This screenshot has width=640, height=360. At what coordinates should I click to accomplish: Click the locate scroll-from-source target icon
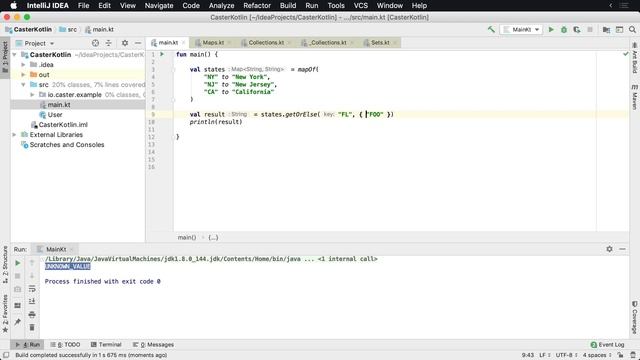coord(95,43)
